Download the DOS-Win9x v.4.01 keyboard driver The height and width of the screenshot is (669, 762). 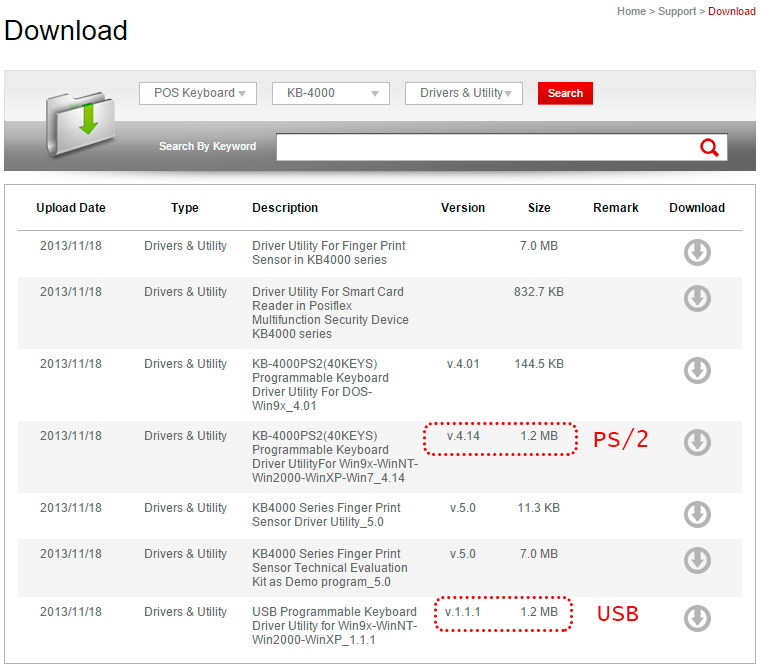point(697,370)
